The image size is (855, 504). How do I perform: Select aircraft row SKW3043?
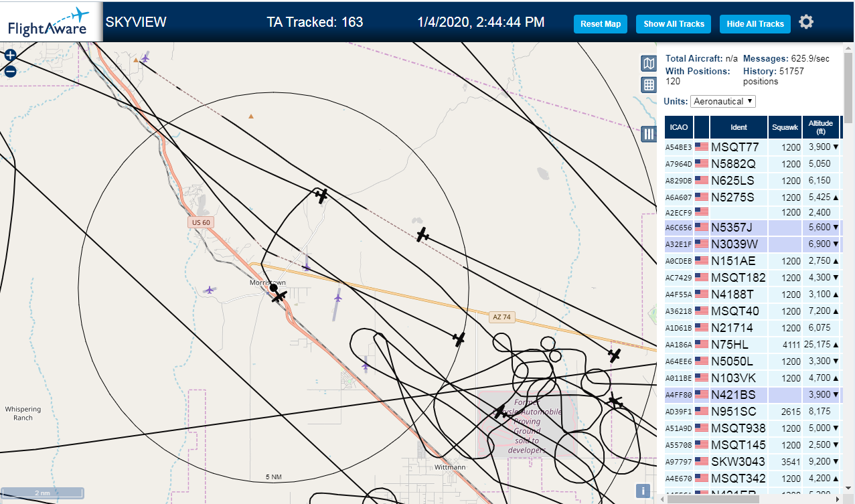pyautogui.click(x=753, y=462)
